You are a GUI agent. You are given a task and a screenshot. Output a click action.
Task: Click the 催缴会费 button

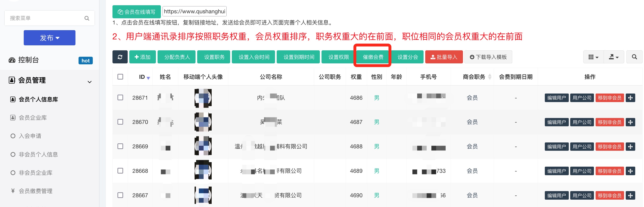(373, 57)
